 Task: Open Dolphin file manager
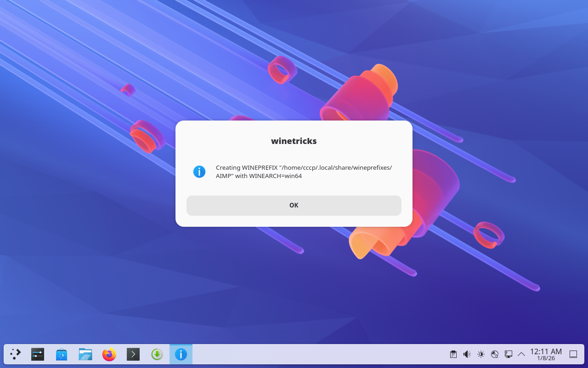(85, 354)
